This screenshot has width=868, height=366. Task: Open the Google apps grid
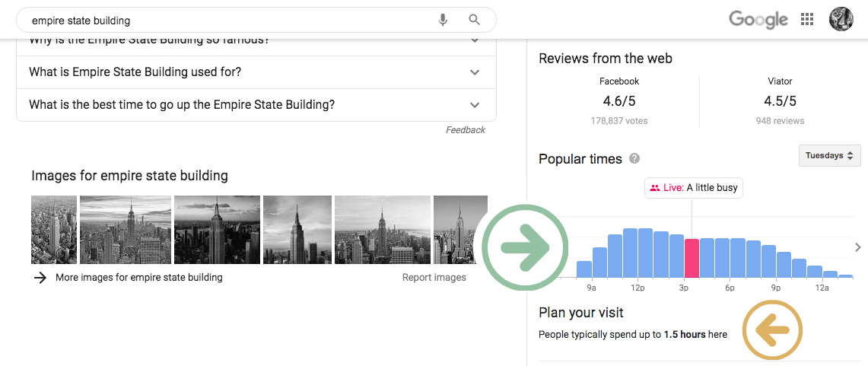pyautogui.click(x=807, y=20)
